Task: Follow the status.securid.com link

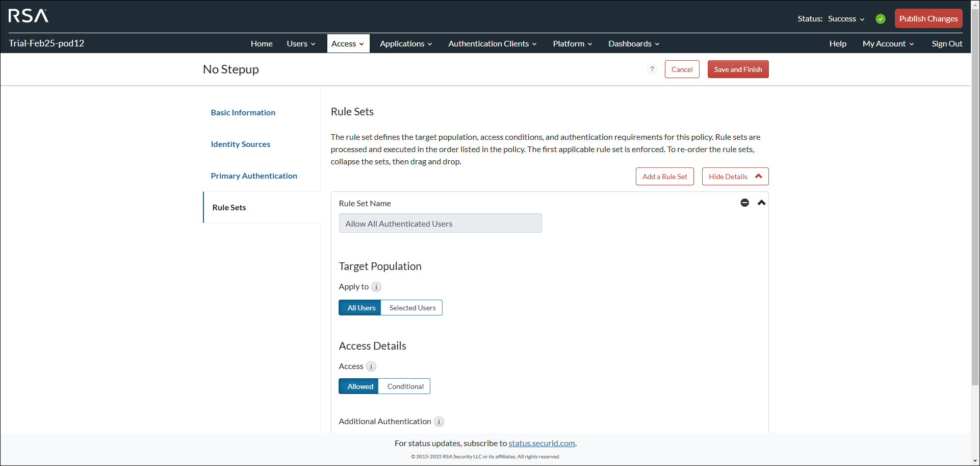Action: 541,444
